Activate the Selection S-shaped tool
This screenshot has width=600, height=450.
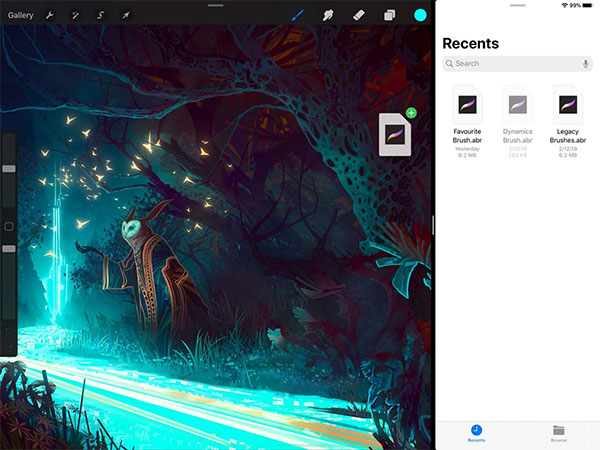click(100, 16)
